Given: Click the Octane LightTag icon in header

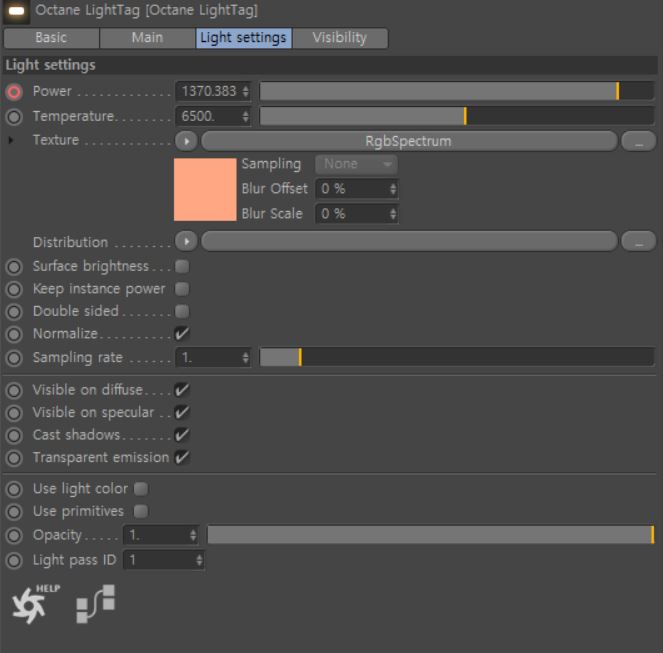Looking at the screenshot, I should (x=16, y=11).
